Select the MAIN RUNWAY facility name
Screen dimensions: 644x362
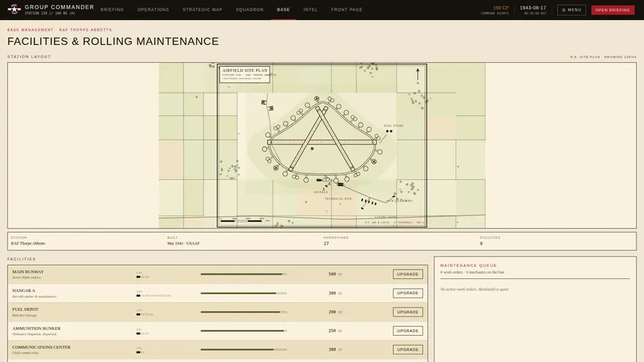(28, 271)
